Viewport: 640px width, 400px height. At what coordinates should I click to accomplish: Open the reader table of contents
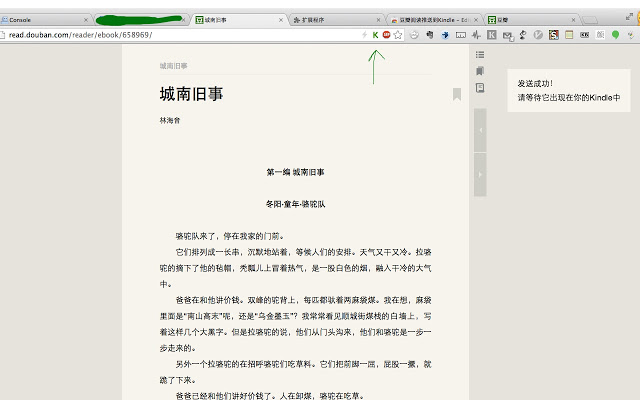click(480, 54)
